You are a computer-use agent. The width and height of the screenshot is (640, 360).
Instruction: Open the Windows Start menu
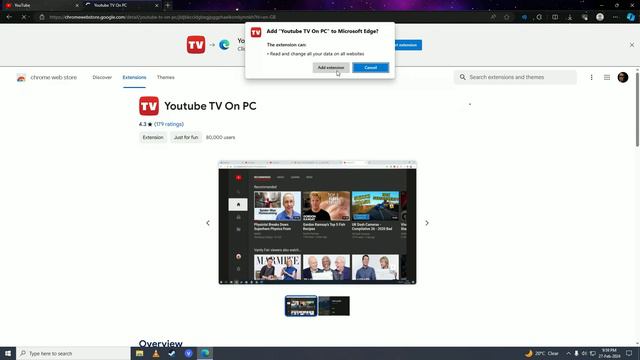(x=8, y=353)
